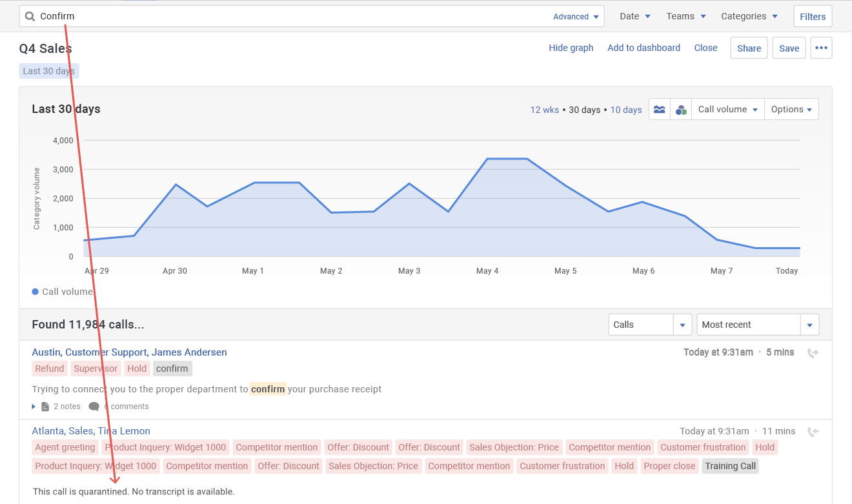The width and height of the screenshot is (852, 504).
Task: Open the Most recent sort dropdown
Action: [758, 325]
